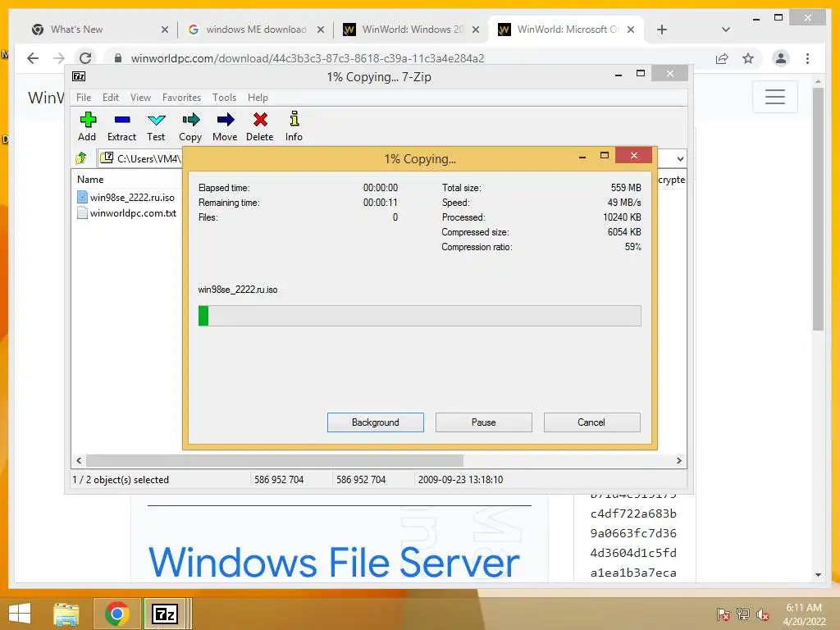
Task: Open the Chrome three-dot menu
Action: pyautogui.click(x=807, y=58)
